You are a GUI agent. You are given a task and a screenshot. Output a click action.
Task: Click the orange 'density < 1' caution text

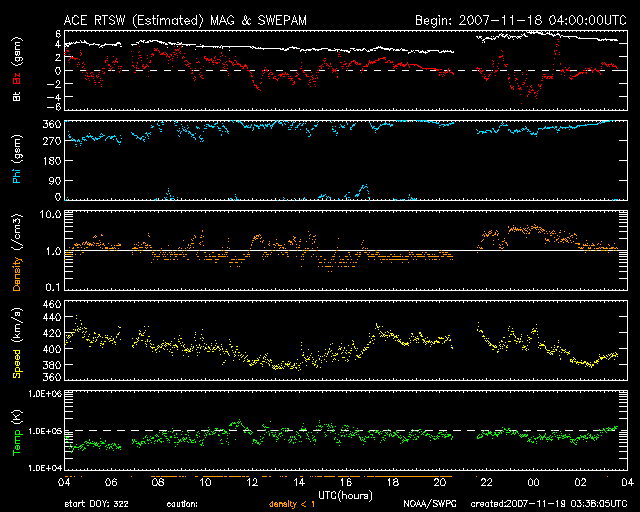click(x=292, y=504)
